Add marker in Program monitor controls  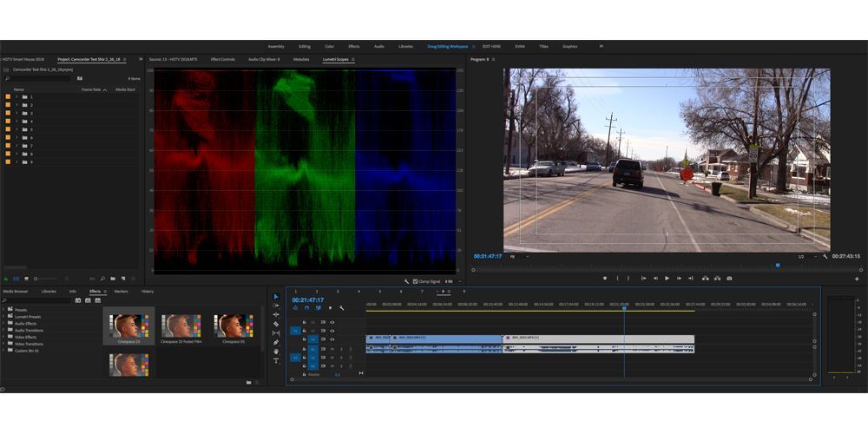pyautogui.click(x=604, y=279)
